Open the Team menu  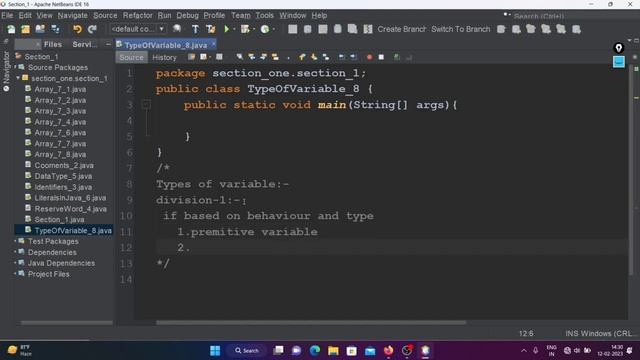coord(240,15)
